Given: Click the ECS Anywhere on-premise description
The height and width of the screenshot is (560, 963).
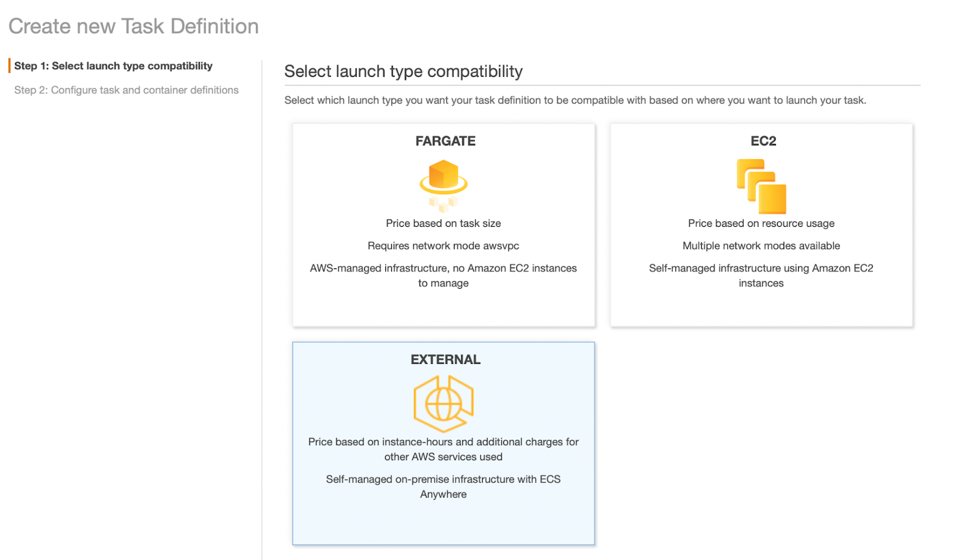Looking at the screenshot, I should tap(444, 487).
